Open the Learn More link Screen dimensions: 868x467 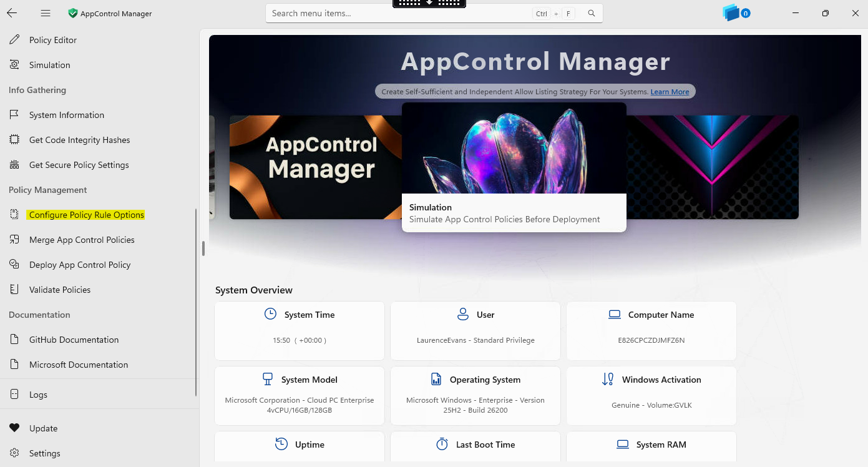tap(670, 92)
